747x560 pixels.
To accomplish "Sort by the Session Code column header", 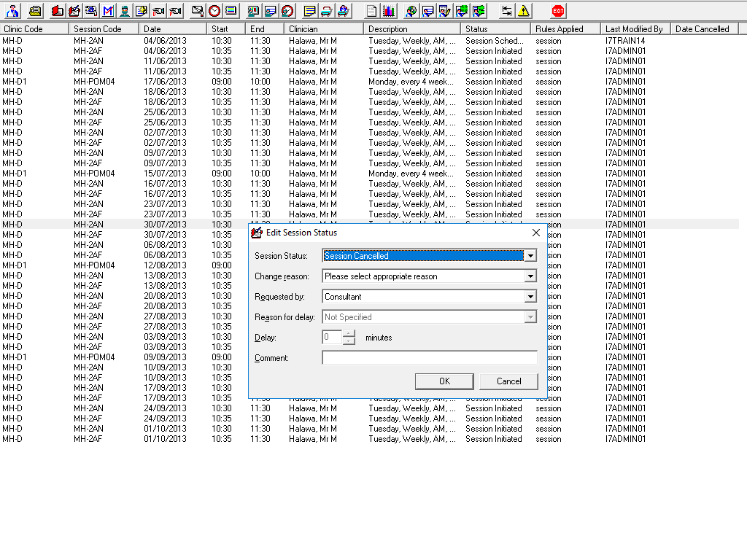I will click(x=104, y=28).
